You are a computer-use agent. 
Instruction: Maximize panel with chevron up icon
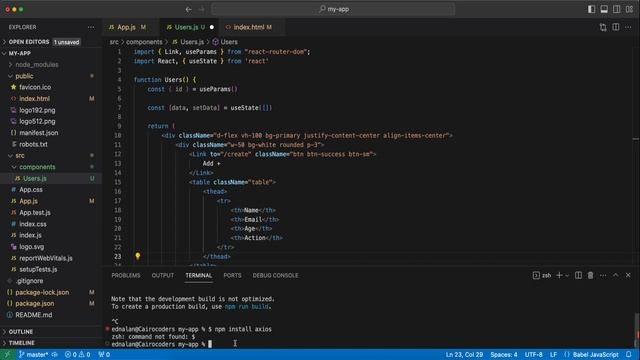[x=616, y=276]
